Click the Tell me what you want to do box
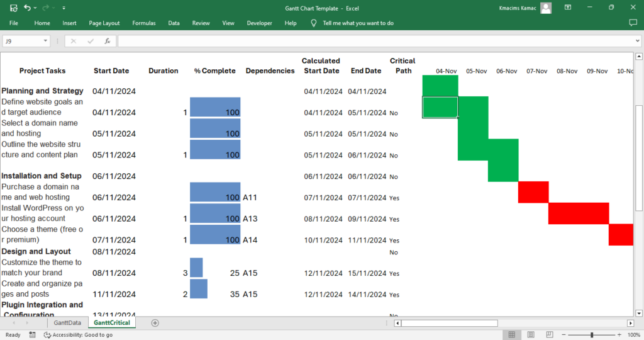 (358, 23)
